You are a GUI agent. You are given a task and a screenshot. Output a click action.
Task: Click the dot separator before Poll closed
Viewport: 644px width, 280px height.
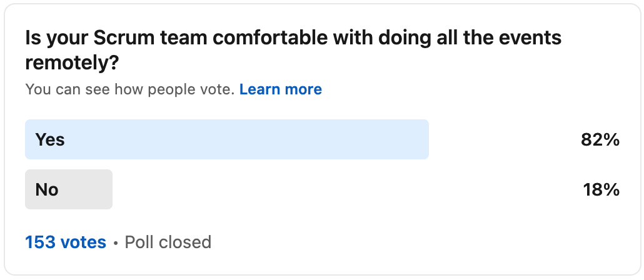tap(116, 243)
